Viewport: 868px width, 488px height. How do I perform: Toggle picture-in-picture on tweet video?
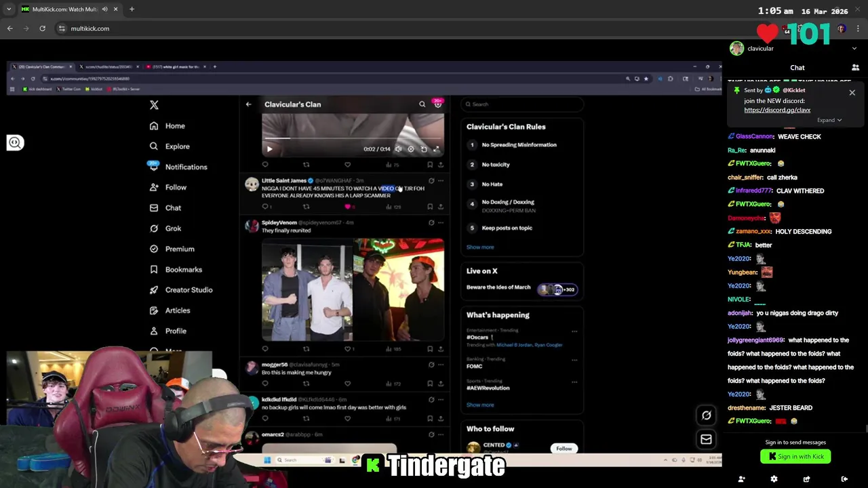click(x=424, y=149)
